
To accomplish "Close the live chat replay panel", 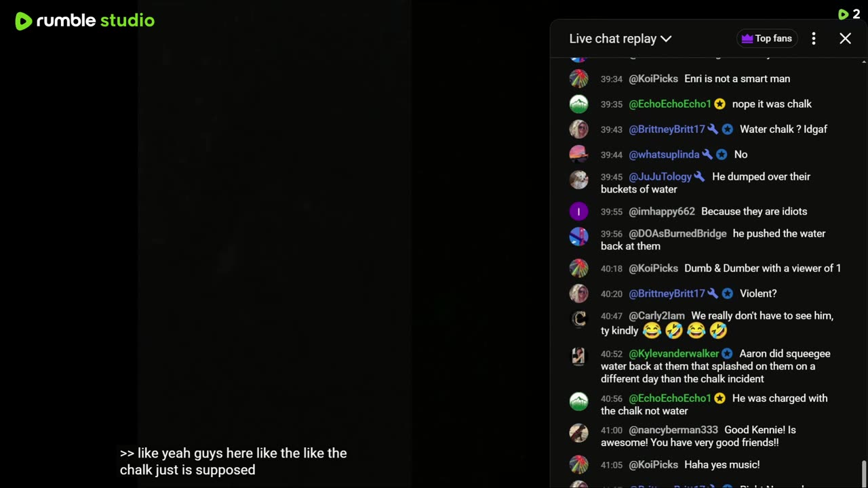I will coord(845,39).
